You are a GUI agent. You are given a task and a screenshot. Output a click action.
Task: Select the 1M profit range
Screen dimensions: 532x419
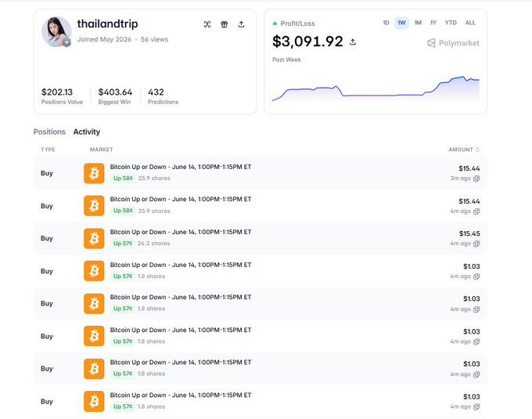[418, 23]
